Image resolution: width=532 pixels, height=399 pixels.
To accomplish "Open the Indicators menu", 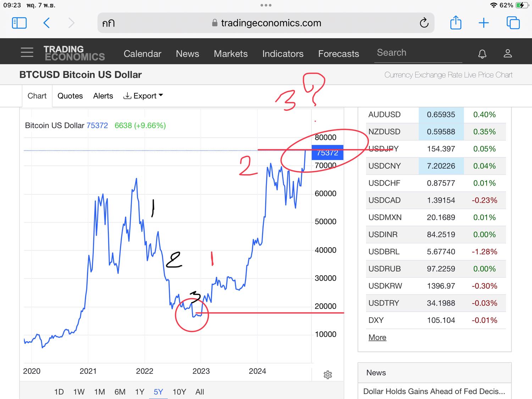I will [x=283, y=54].
